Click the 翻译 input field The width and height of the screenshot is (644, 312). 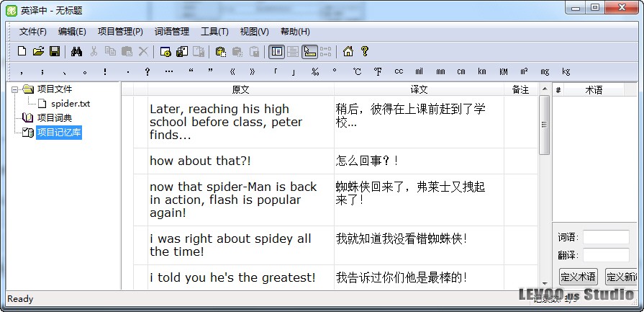pyautogui.click(x=606, y=255)
